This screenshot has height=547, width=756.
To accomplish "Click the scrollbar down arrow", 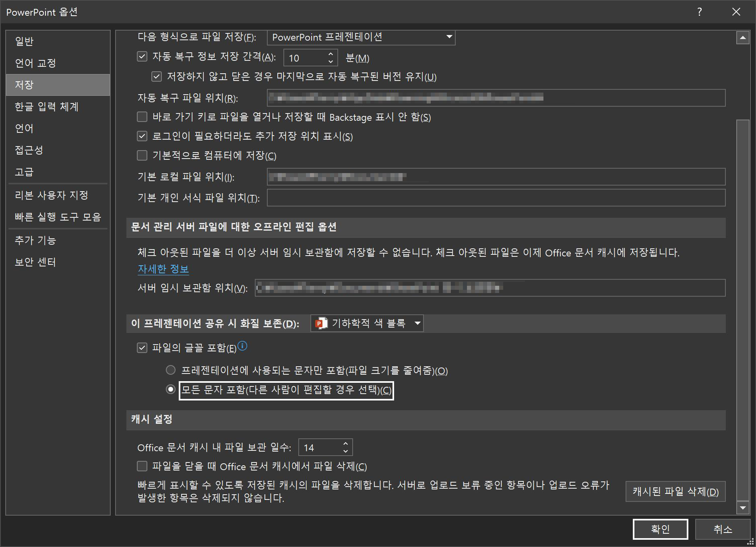I will click(x=743, y=508).
